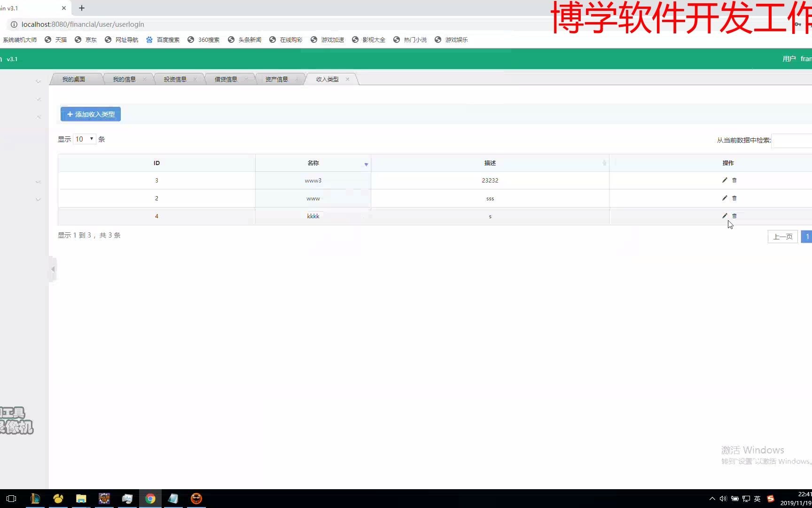Collapse the left sidebar with arrow handle
Viewport: 812px width, 508px height.
click(53, 269)
